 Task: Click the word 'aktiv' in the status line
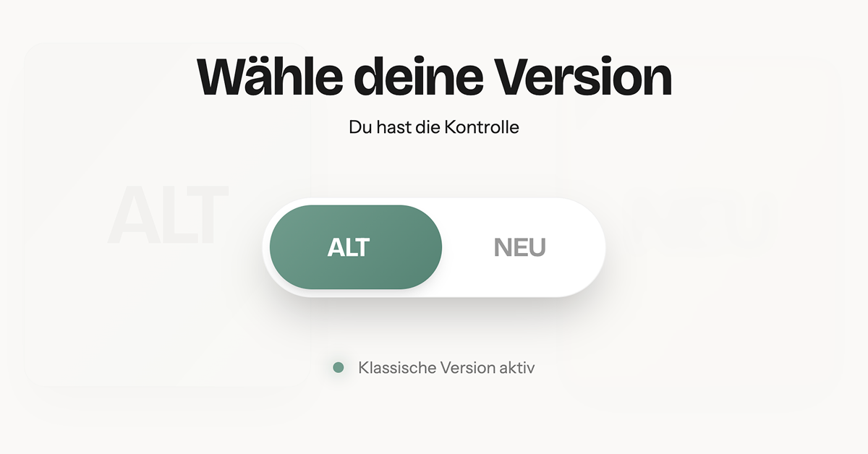point(516,368)
